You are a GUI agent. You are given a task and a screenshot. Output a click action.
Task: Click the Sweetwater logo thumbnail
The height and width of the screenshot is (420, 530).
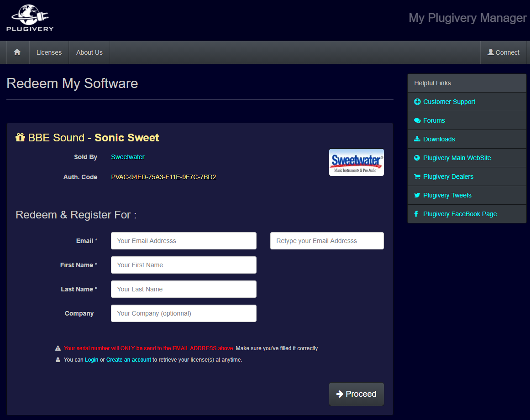356,162
